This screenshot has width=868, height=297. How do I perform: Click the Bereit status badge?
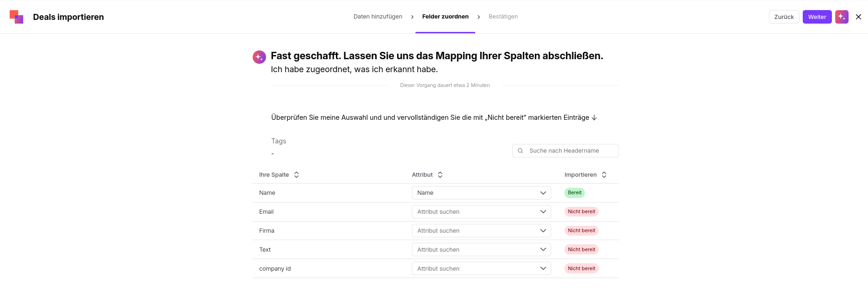[574, 193]
